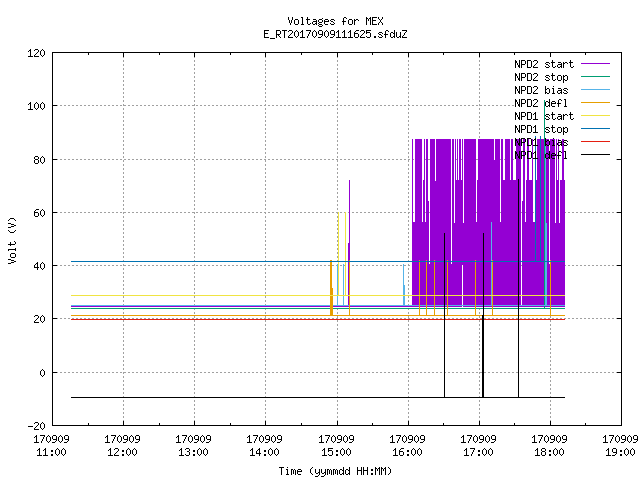Click the light blue NPD2 bias legend line
The width and height of the screenshot is (640, 480).
pyautogui.click(x=595, y=90)
